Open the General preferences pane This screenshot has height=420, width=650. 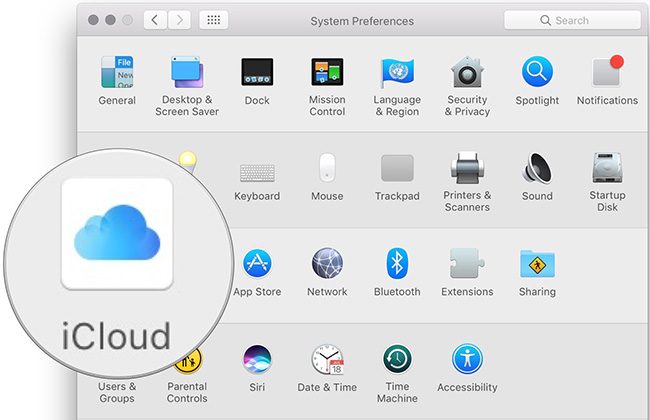point(117,72)
